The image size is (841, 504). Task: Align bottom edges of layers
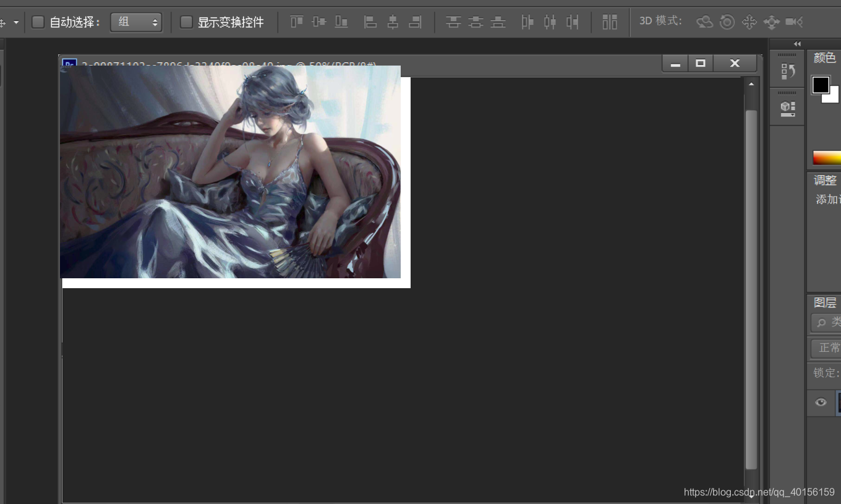click(x=341, y=22)
